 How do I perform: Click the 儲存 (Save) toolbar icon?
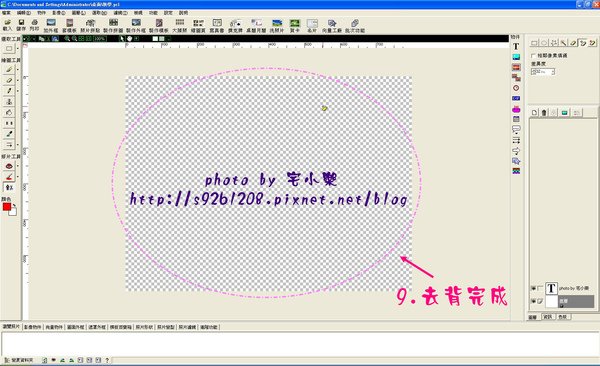21,25
